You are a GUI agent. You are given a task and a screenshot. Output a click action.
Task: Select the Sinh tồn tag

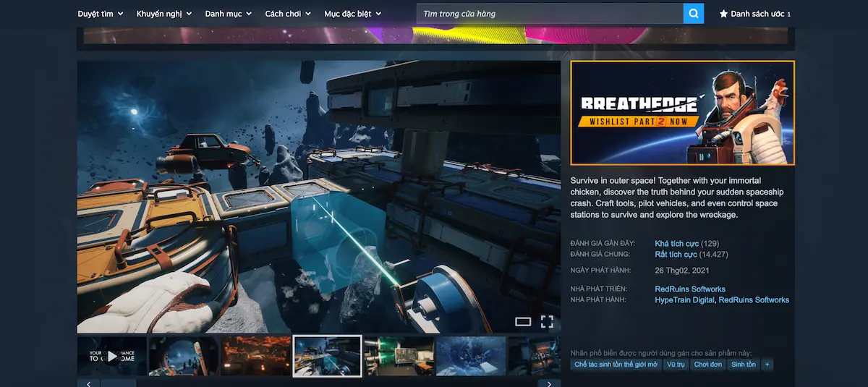coord(744,365)
